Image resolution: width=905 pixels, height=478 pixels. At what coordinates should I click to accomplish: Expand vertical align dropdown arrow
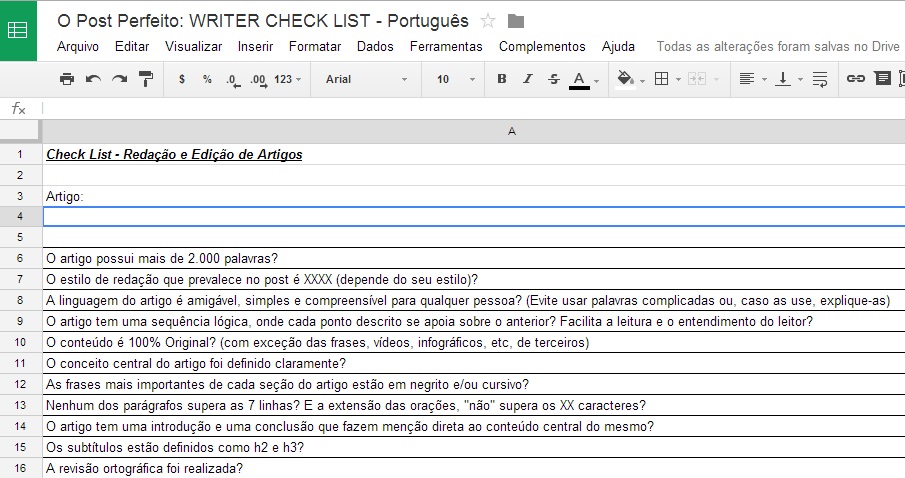(x=800, y=80)
